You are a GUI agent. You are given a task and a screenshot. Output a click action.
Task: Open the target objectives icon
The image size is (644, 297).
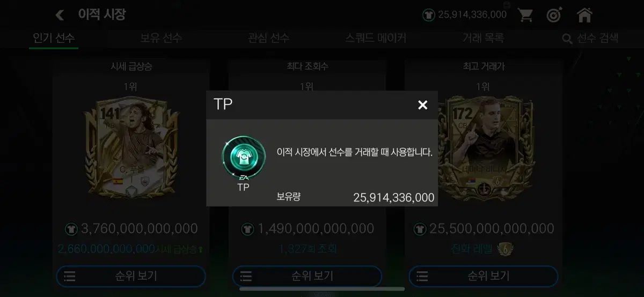coord(554,15)
